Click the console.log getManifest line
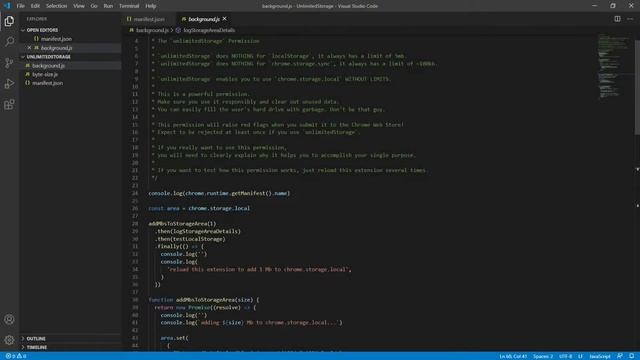 (219, 193)
